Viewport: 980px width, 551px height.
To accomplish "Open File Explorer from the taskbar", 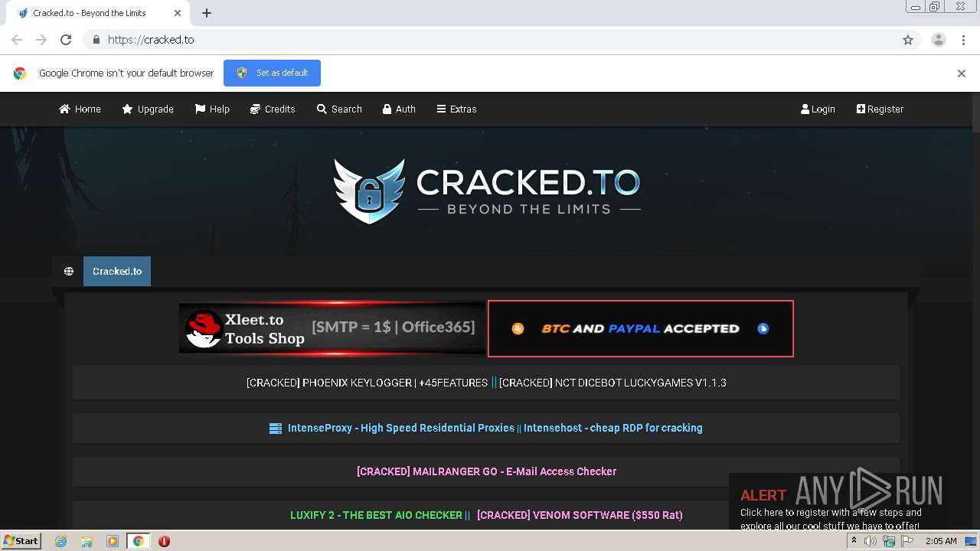I will tap(87, 541).
